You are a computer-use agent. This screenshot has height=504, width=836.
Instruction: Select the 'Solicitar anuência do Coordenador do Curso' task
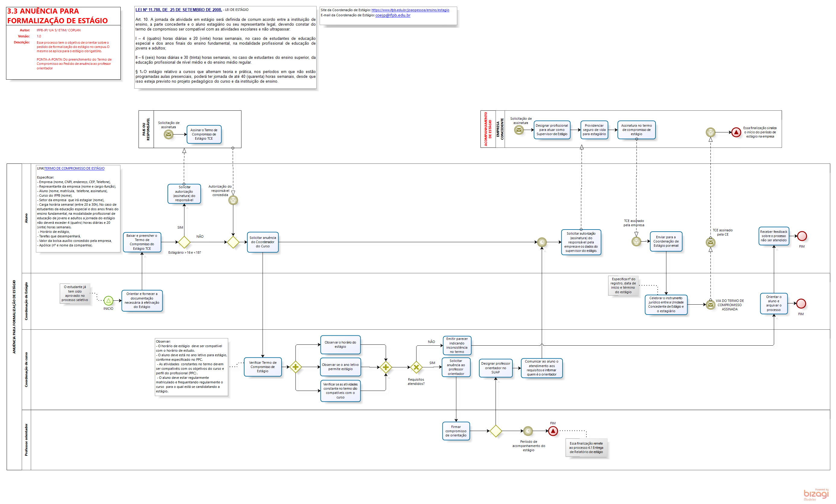pyautogui.click(x=263, y=242)
